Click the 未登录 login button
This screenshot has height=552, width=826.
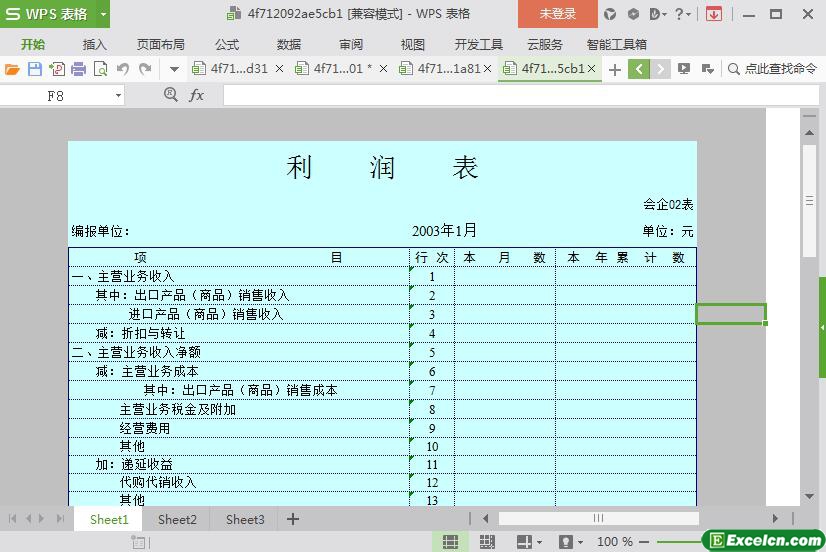(558, 14)
